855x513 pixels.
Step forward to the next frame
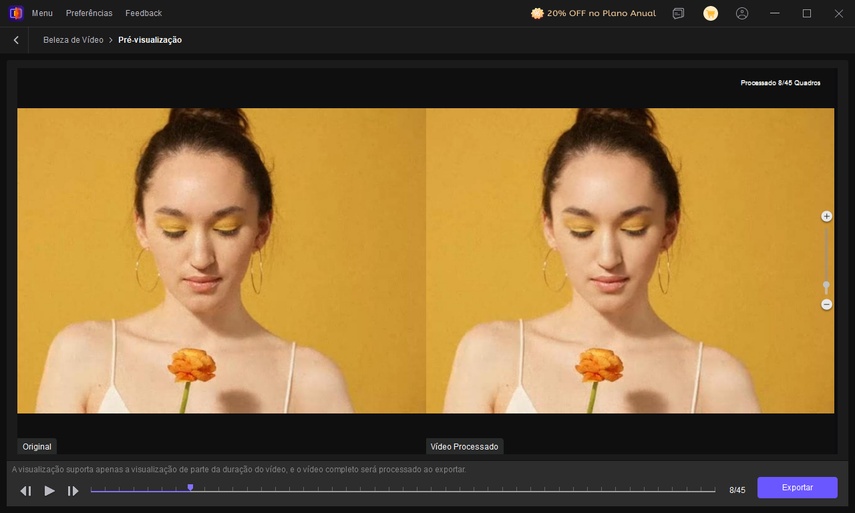73,491
